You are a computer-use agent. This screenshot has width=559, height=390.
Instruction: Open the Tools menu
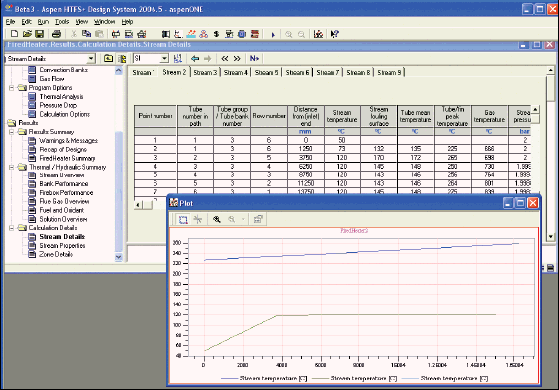point(62,22)
